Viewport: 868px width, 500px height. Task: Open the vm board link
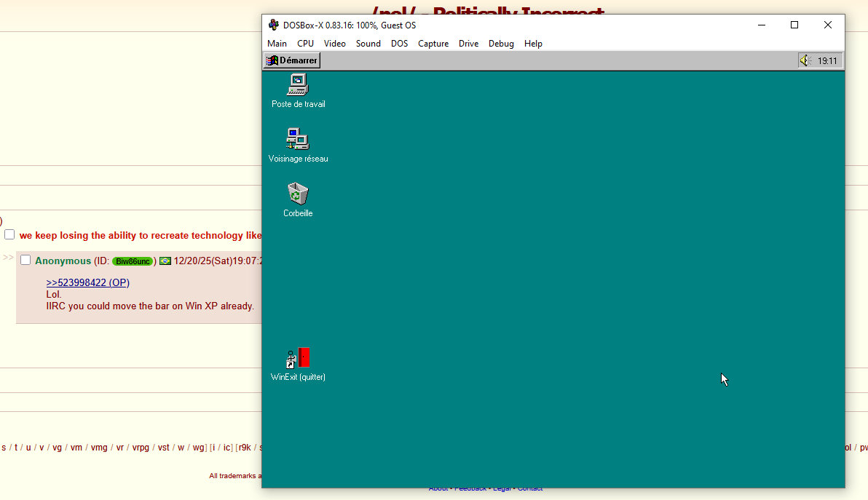[x=76, y=448]
